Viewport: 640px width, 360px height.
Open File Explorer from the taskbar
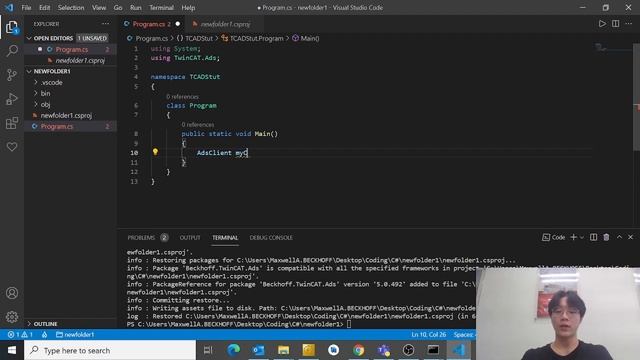click(283, 350)
